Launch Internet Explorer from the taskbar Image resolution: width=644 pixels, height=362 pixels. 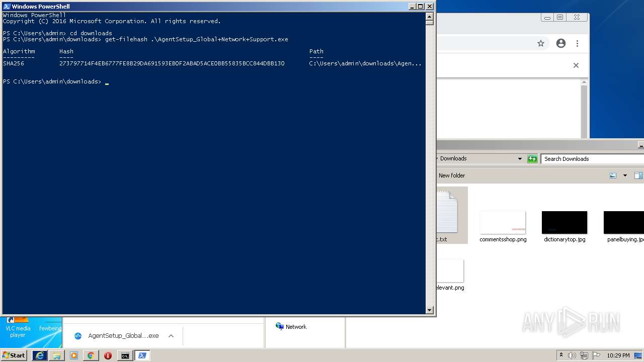39,355
